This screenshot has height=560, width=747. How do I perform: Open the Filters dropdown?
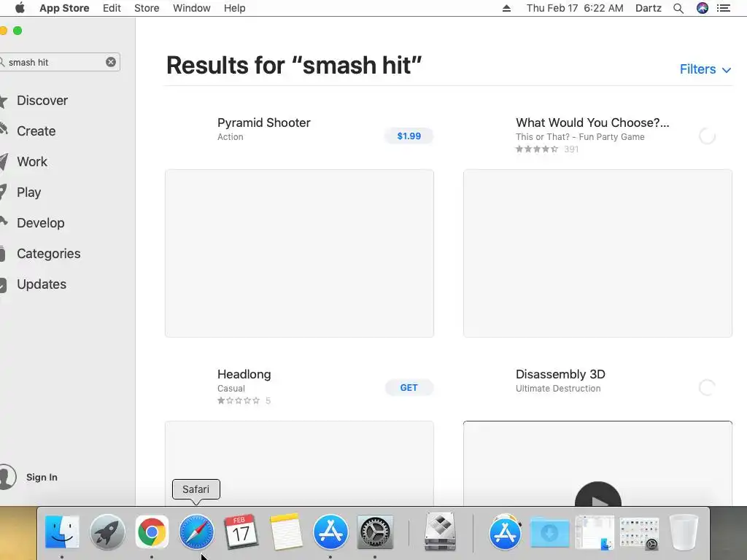(x=705, y=69)
